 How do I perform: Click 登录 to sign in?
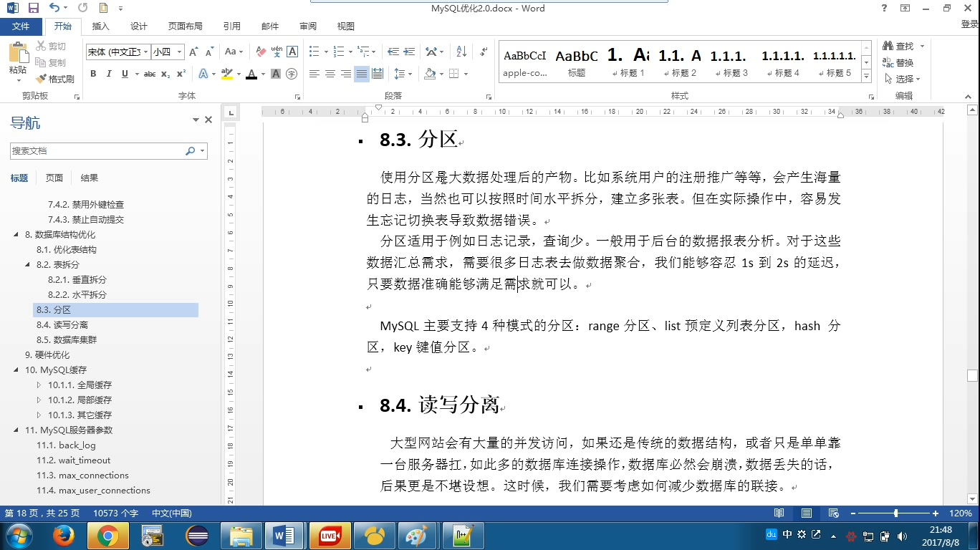[x=969, y=24]
